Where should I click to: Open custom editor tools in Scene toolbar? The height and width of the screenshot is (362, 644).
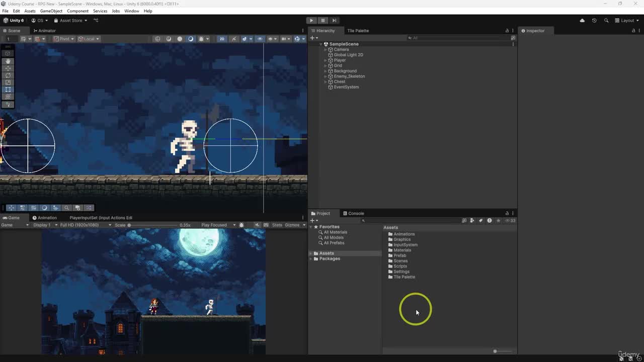point(8,105)
